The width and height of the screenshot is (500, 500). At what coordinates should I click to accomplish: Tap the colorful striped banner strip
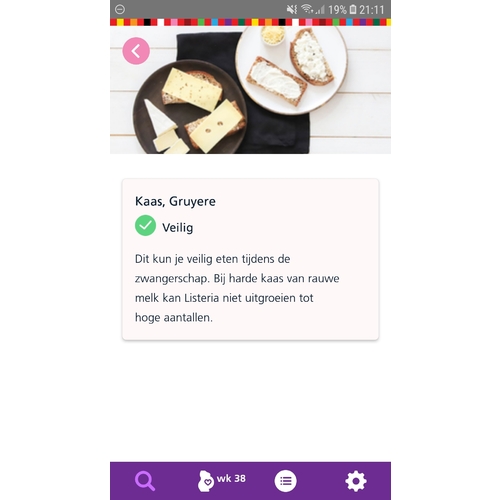click(250, 22)
